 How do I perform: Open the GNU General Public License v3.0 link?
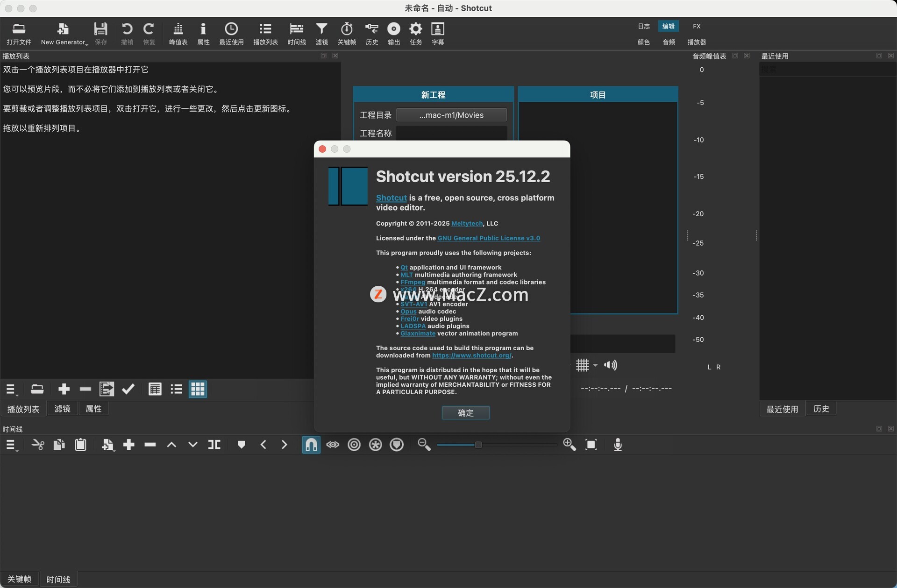point(489,238)
